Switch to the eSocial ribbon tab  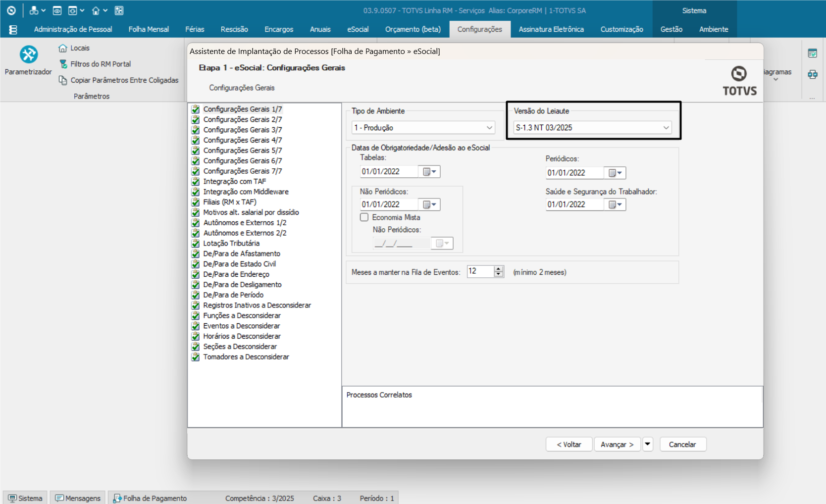(358, 29)
